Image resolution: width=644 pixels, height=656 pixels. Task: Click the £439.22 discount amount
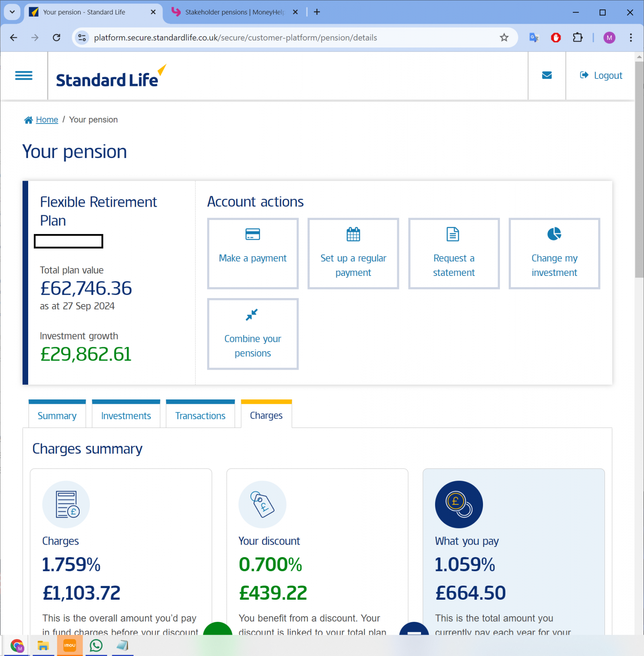point(273,593)
